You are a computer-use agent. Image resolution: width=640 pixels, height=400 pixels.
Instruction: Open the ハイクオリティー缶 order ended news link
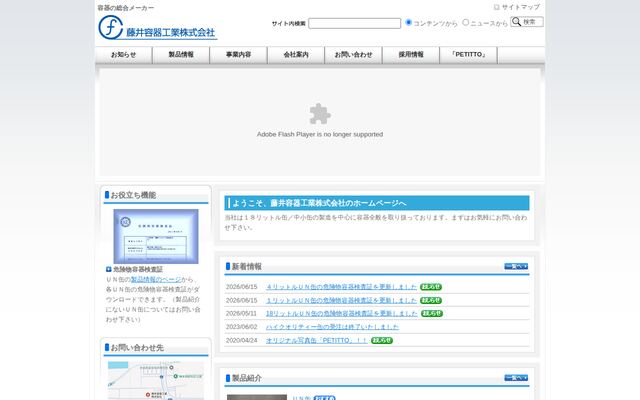[x=332, y=327]
